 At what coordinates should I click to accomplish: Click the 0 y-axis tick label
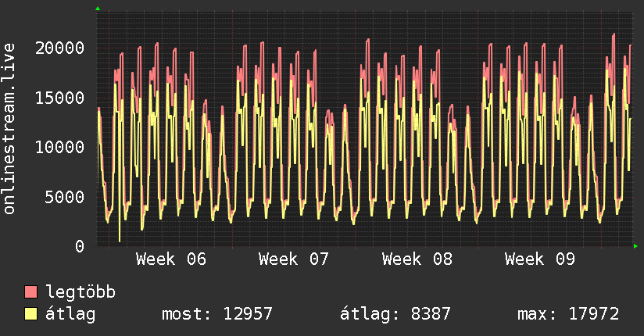pos(80,246)
